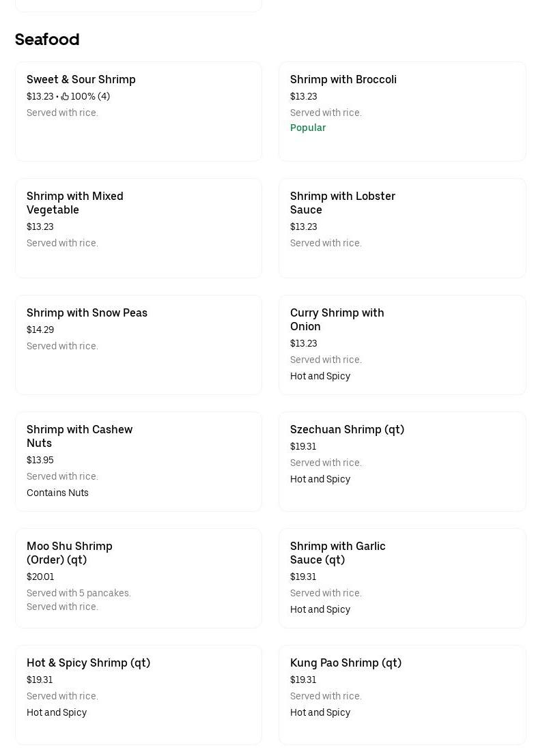Click Hot and Spicy tag on Curry Shrimp
The image size is (549, 756).
click(x=320, y=376)
